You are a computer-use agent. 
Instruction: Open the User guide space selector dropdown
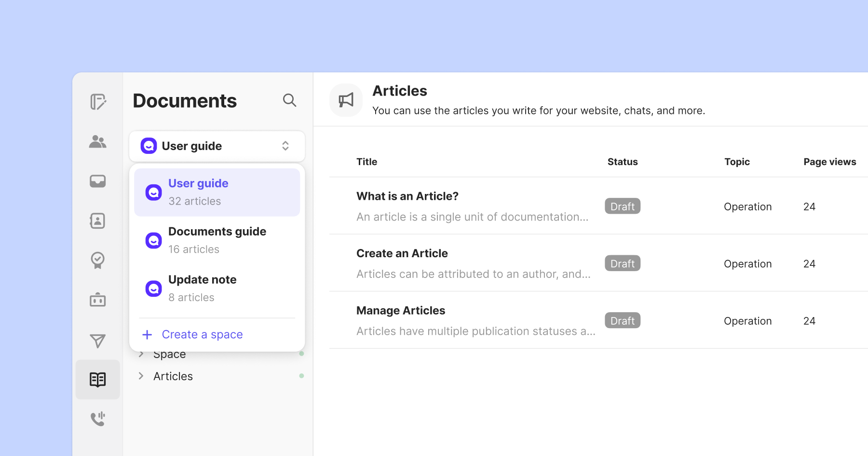(217, 146)
